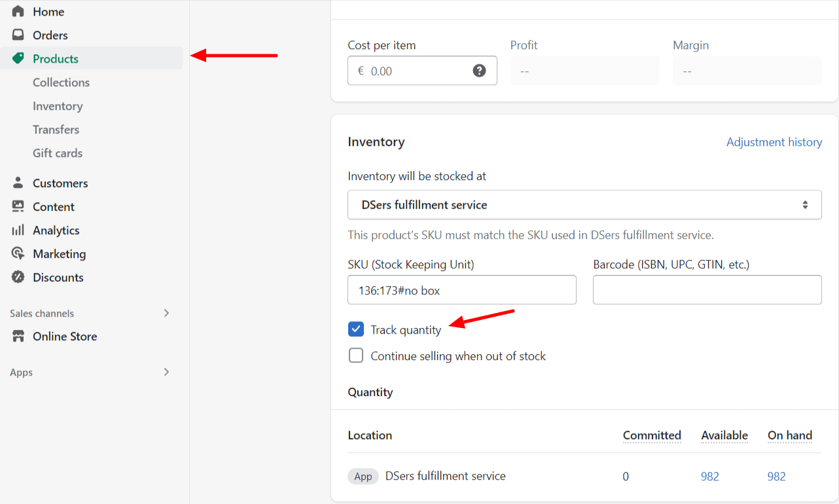Expand the Sales channels section

166,314
